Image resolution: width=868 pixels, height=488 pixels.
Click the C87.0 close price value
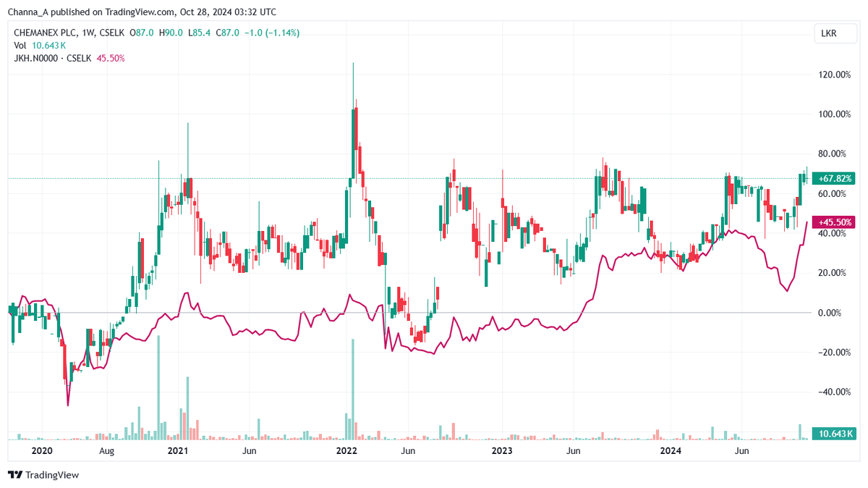(229, 33)
